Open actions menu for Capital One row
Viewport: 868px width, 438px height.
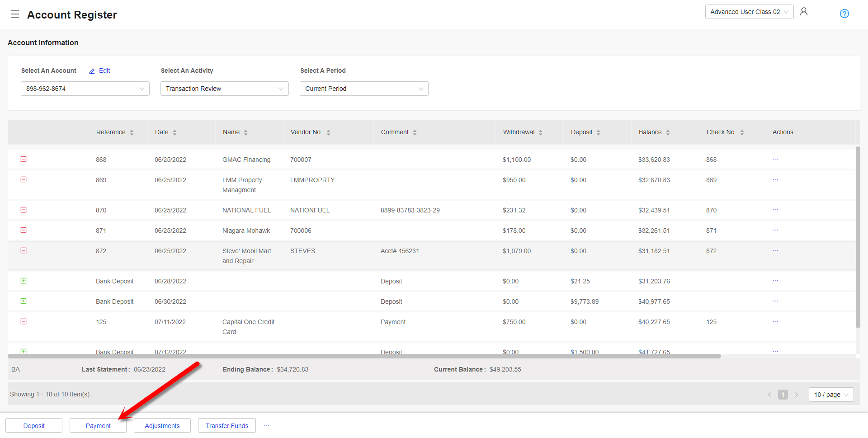tap(775, 321)
